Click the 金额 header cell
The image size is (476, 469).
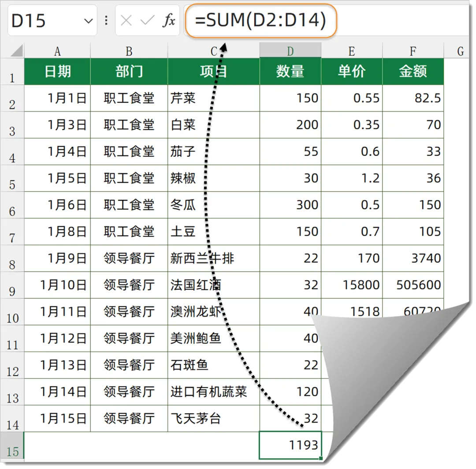[413, 71]
